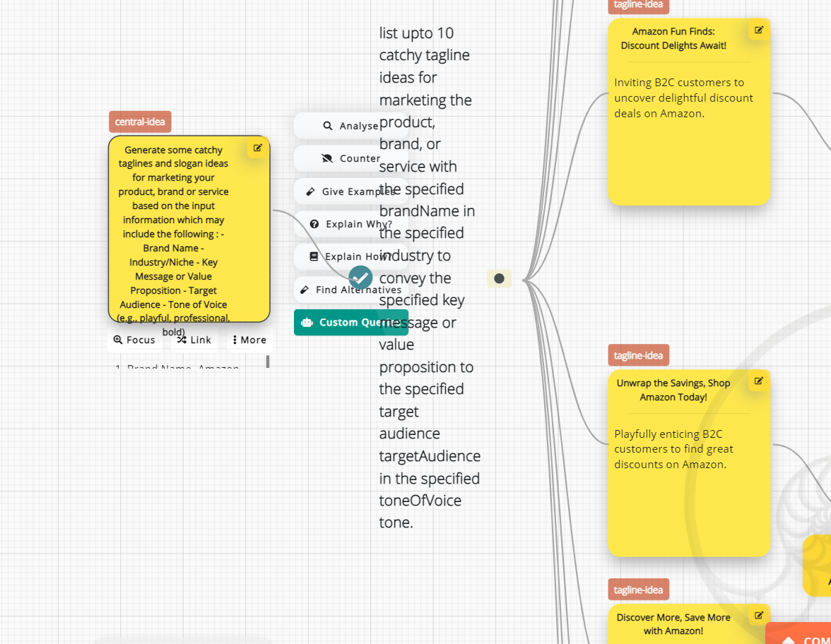The width and height of the screenshot is (831, 644).
Task: Run the Analyse action
Action: (x=350, y=126)
